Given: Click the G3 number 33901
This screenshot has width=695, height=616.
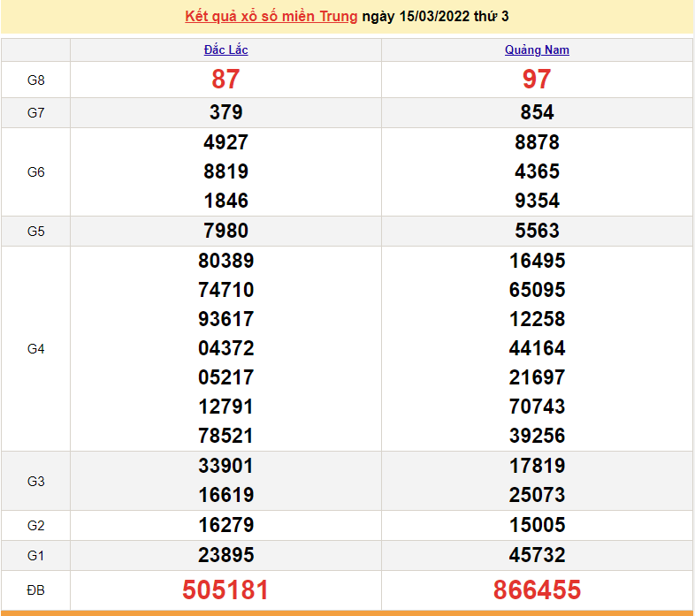Looking at the screenshot, I should 225,466.
